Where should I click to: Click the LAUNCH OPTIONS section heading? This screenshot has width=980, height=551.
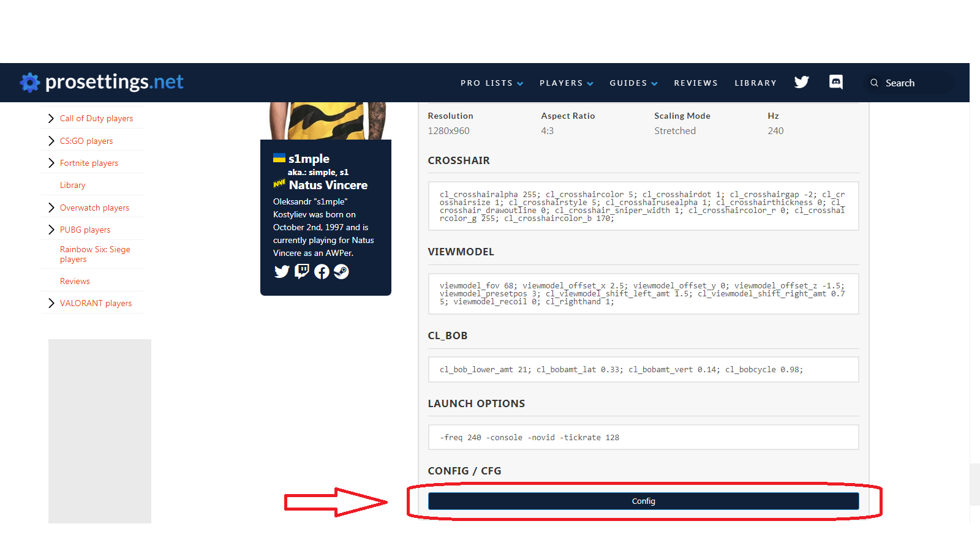[x=477, y=403]
